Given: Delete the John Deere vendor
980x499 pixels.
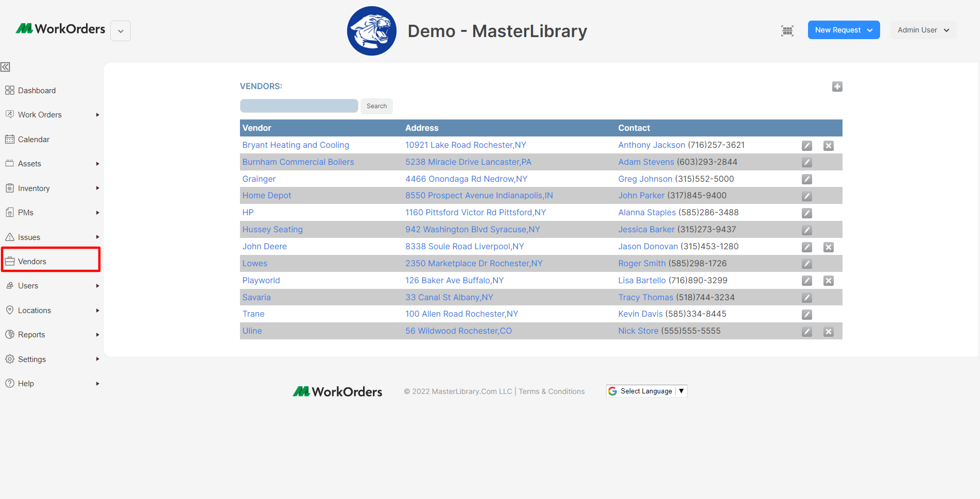Looking at the screenshot, I should (x=828, y=247).
